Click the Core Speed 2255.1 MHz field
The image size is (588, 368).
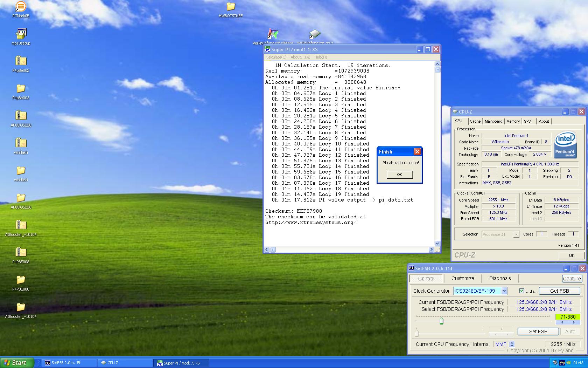pos(498,200)
